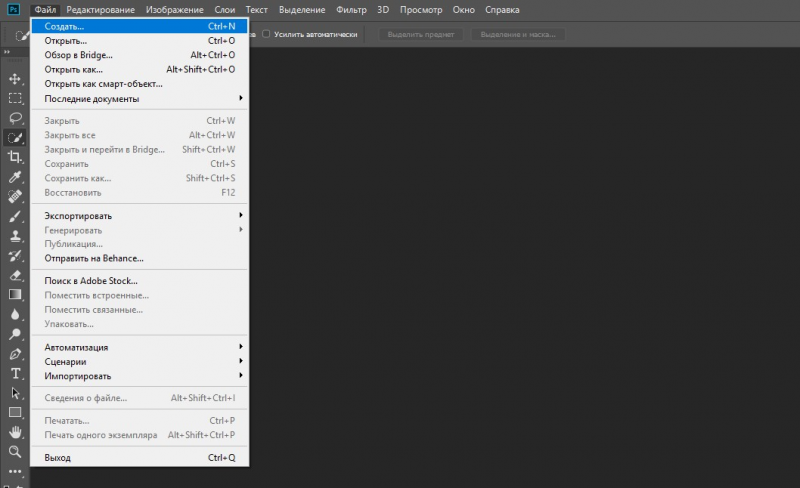
Task: Expand the Последние документы submenu
Action: (139, 99)
